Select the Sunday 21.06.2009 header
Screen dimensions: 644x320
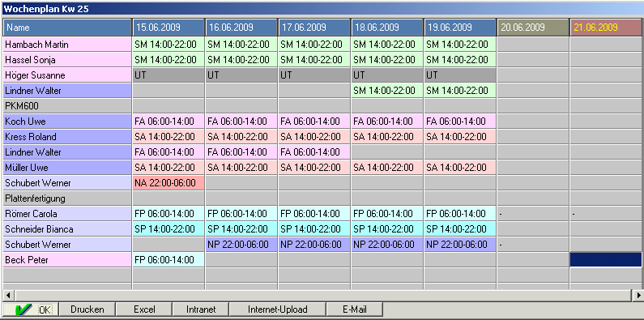pos(607,28)
